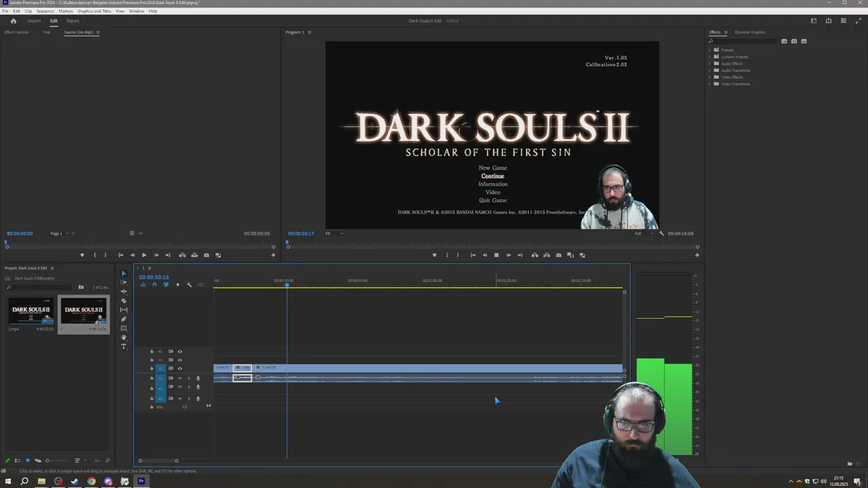Open Program monitor button editor plus icon
The height and width of the screenshot is (488, 868).
point(696,255)
